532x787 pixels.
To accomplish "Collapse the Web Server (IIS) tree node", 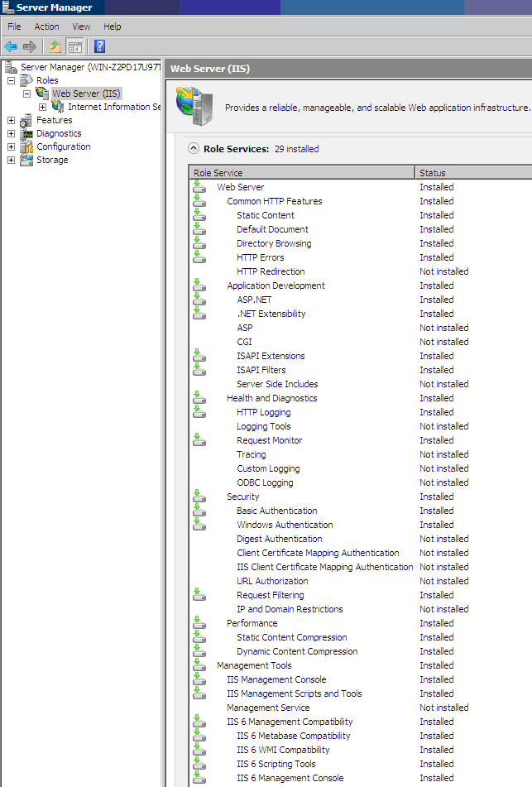I will click(x=27, y=94).
